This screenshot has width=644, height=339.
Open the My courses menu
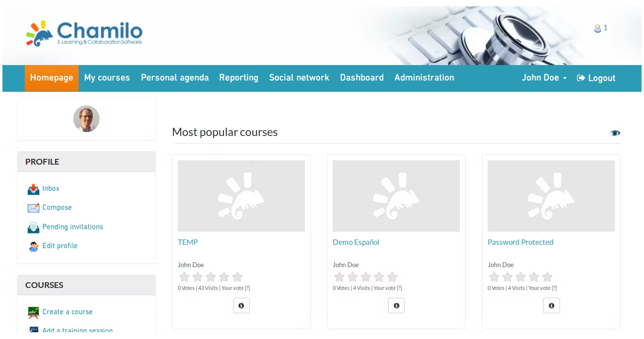coord(107,78)
